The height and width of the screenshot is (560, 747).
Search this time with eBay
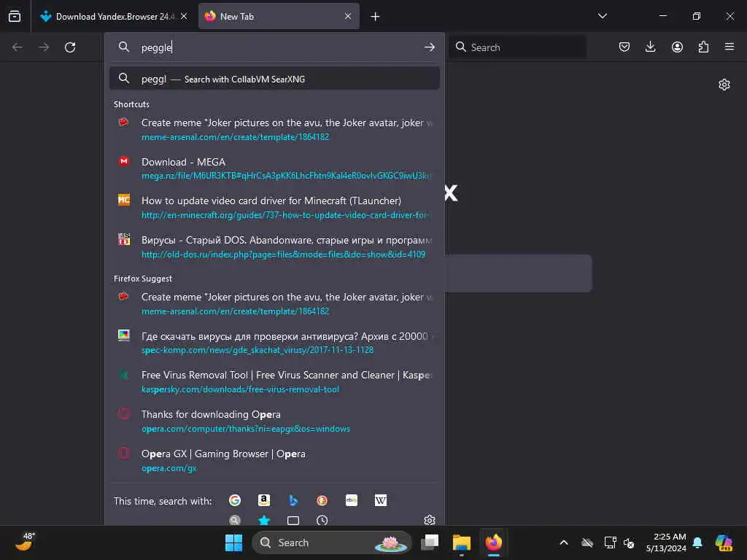click(352, 500)
